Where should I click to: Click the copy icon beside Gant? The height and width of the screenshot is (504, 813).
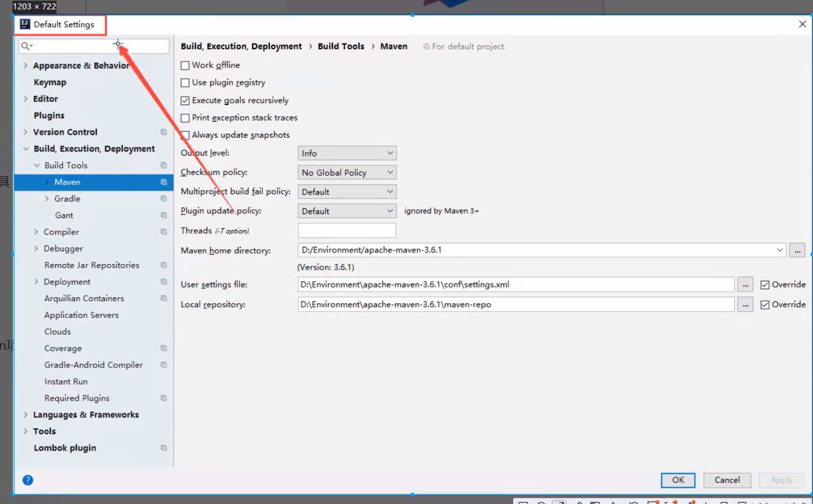pyautogui.click(x=164, y=215)
